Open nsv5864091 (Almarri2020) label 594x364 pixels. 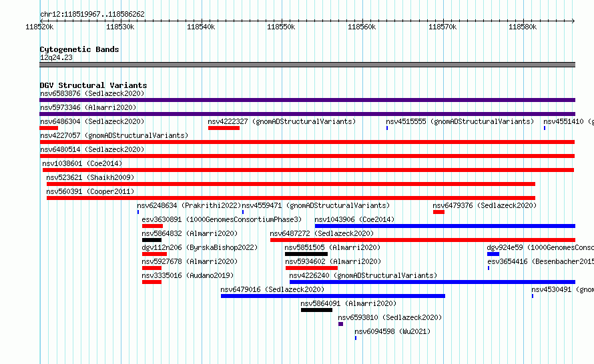348,303
